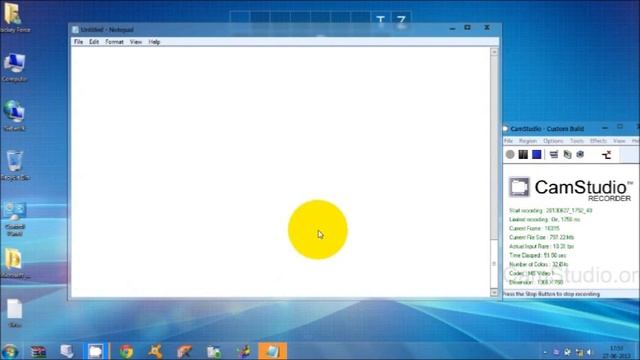Open the Edit menu in Notepad
The height and width of the screenshot is (360, 640).
(94, 42)
